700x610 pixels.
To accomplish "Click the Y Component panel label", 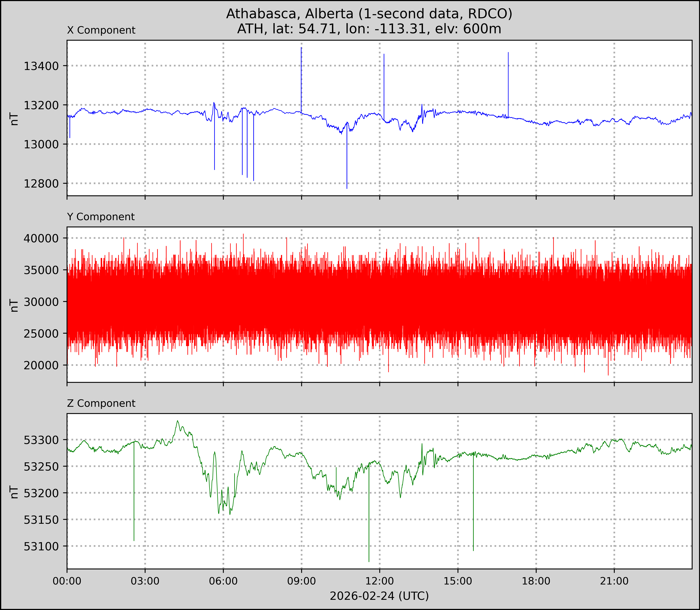I will (x=101, y=217).
